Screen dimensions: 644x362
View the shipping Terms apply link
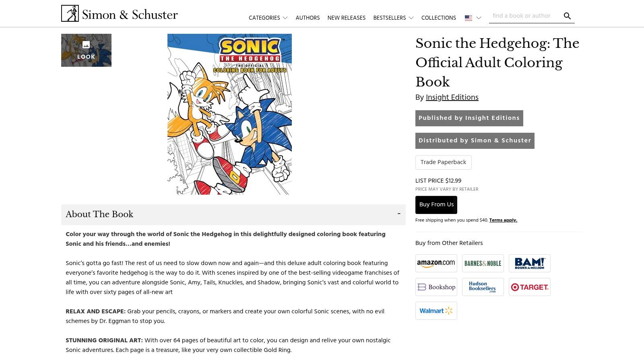click(x=503, y=220)
